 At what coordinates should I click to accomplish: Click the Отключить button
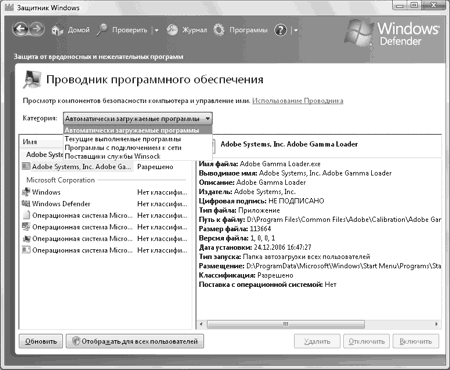click(366, 341)
